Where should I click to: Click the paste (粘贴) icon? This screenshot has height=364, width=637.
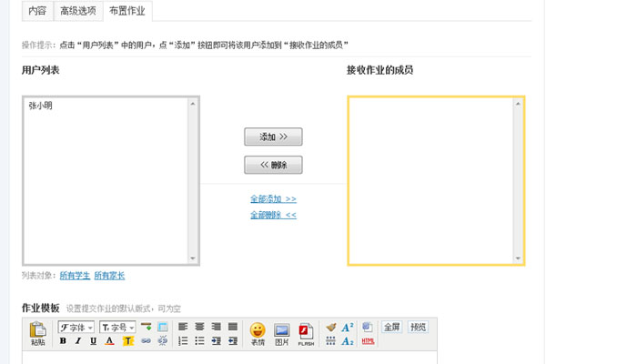coord(37,333)
